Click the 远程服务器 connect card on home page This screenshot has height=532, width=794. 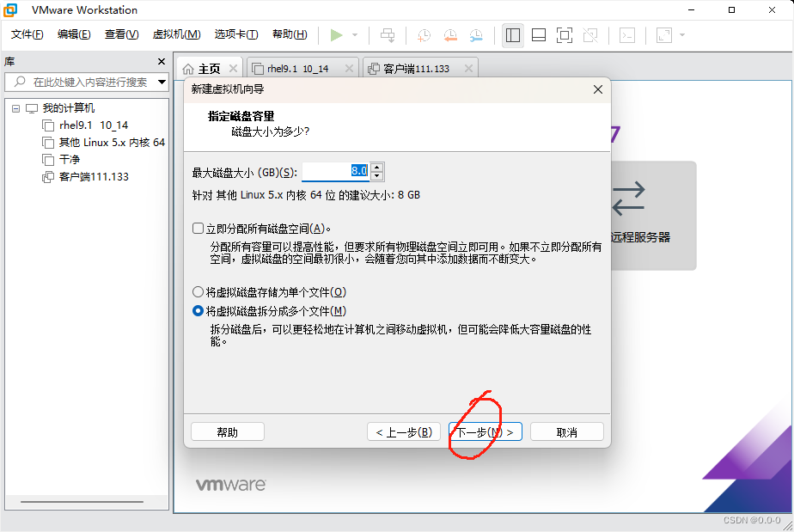(x=653, y=216)
